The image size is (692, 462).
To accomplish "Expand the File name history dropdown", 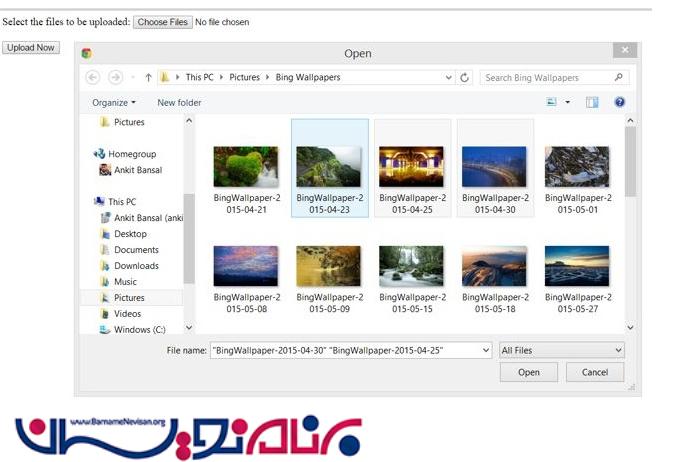I will pyautogui.click(x=486, y=350).
